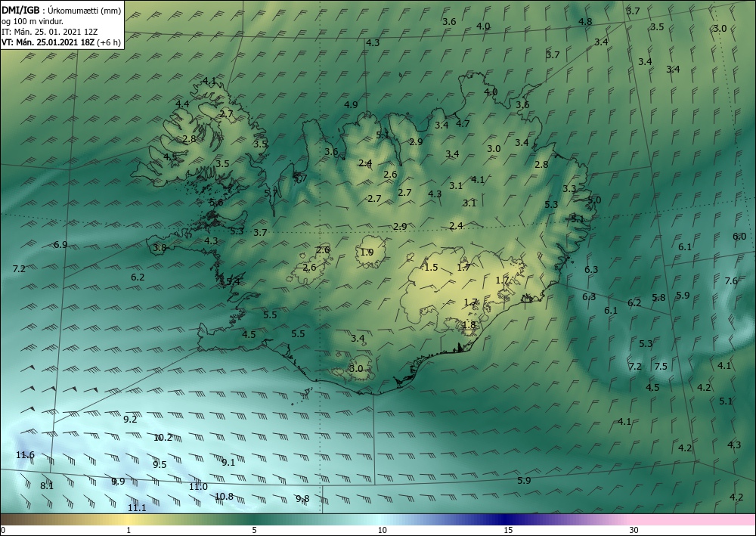Click the 8.1 value on the map
Image resolution: width=756 pixels, height=536 pixels.
(47, 486)
